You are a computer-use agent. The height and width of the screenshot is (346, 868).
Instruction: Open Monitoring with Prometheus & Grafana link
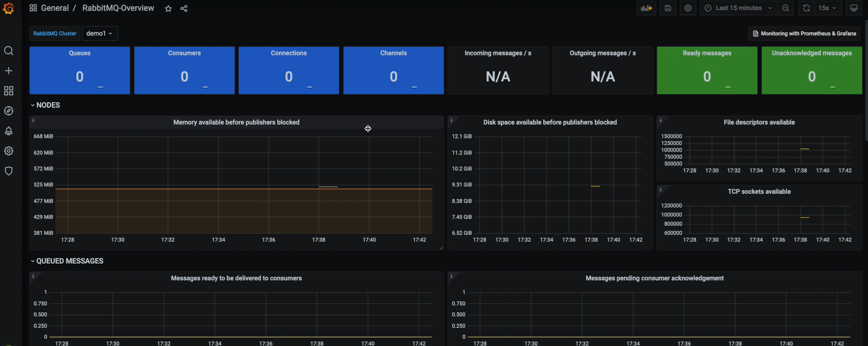click(804, 33)
